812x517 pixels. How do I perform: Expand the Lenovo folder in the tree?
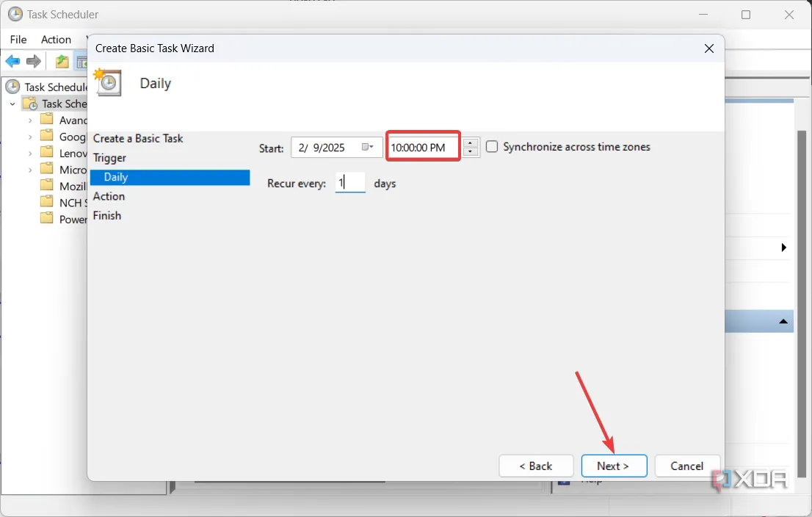(30, 153)
